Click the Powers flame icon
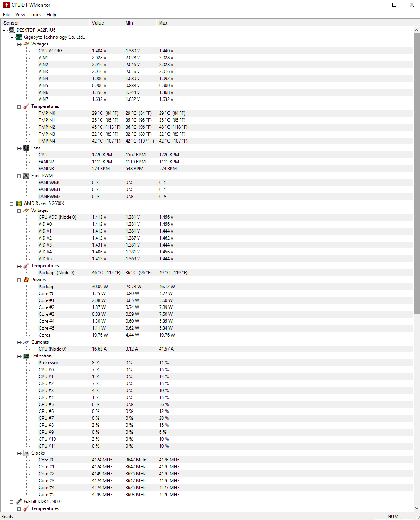The image size is (420, 520). click(26, 280)
